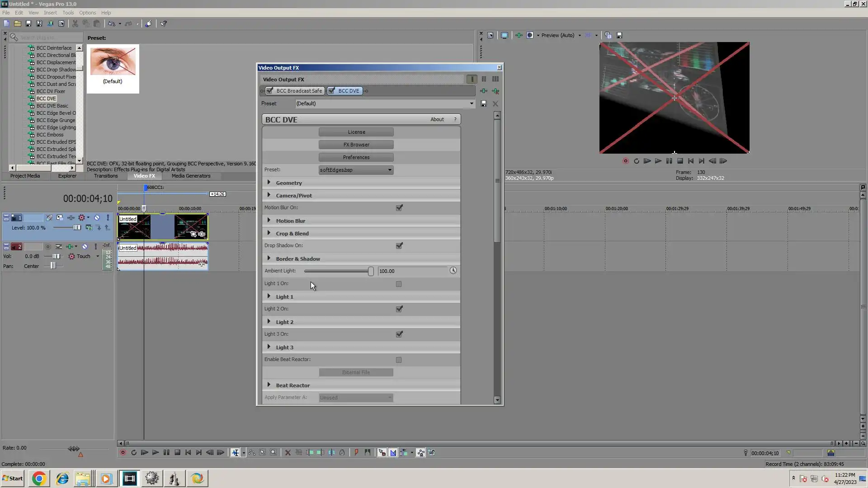Uncheck BCC Broadcast Safe in the FX chain
868x488 pixels.
click(270, 91)
